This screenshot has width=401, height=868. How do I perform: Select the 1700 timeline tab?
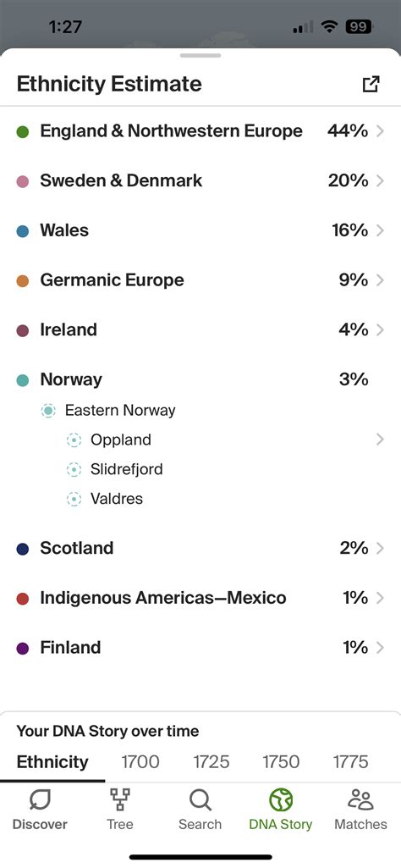[140, 761]
